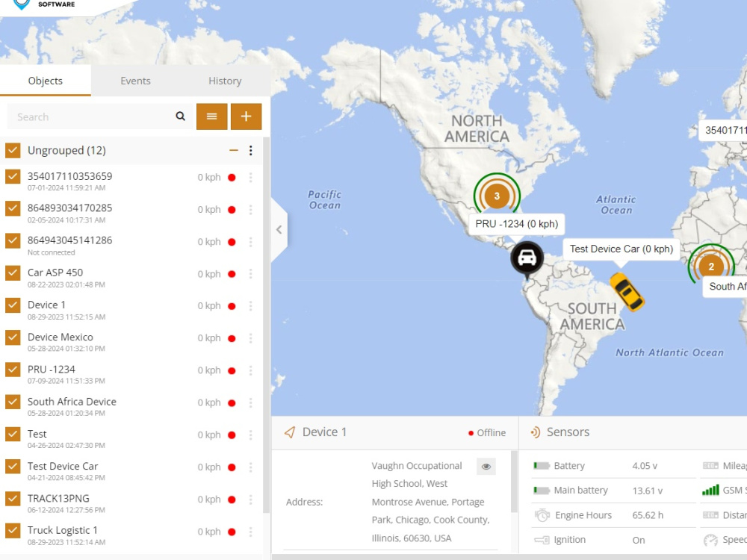Open options for device 864943045141286
Screen dimensions: 747x560
[x=250, y=242]
